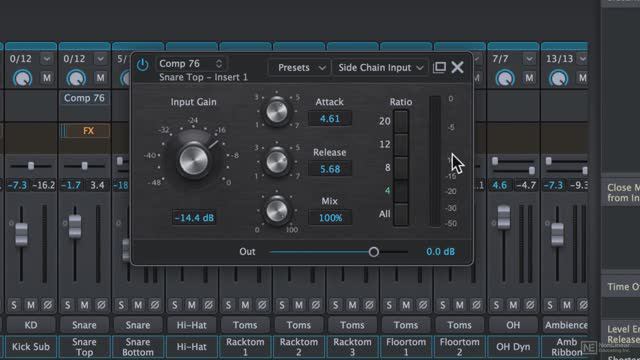640x360 pixels.
Task: Mute the Snare Top channel
Action: (x=84, y=305)
